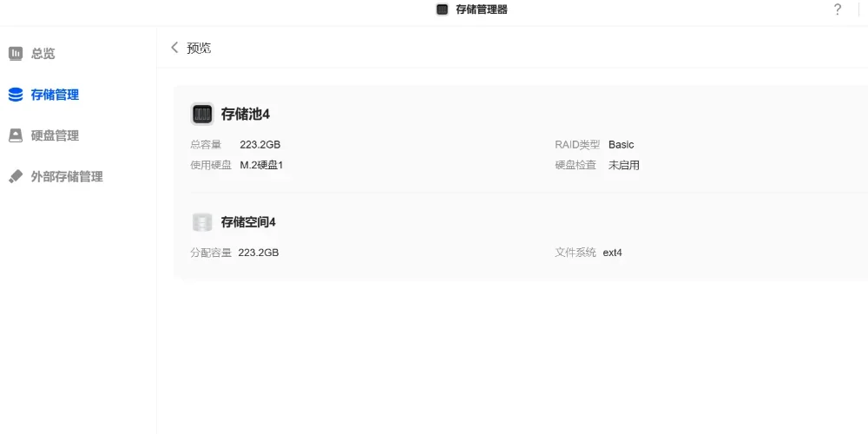The image size is (868, 434).
Task: Click the 存储管理器 window title text
Action: point(482,10)
